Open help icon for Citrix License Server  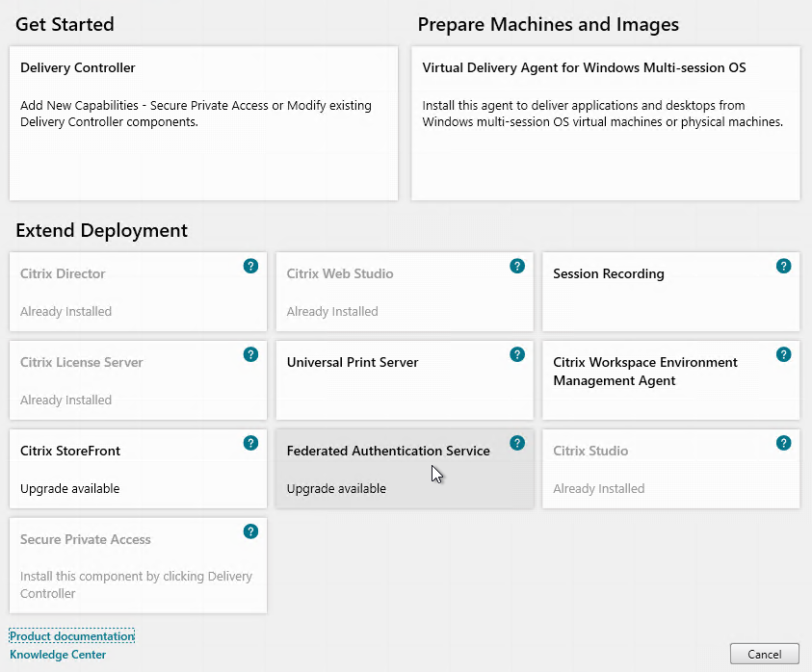click(250, 354)
